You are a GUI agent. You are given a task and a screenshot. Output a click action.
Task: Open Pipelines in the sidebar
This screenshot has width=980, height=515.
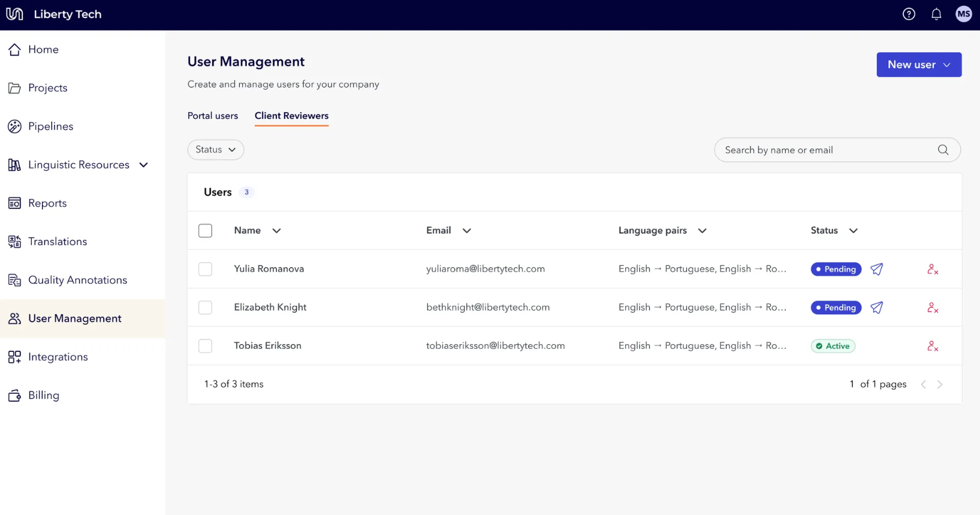click(83, 127)
